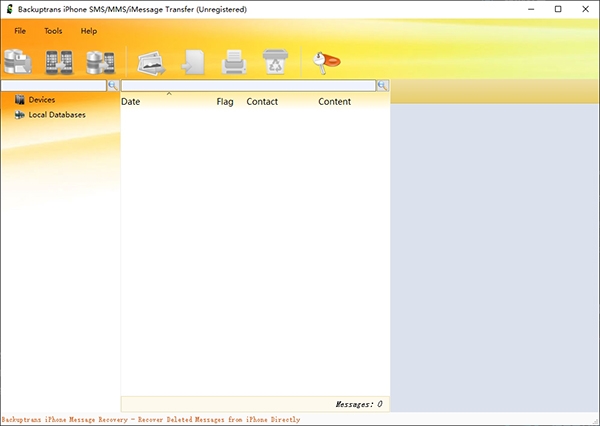Focus the message list search field
Image resolution: width=600 pixels, height=426 pixels.
pos(249,85)
